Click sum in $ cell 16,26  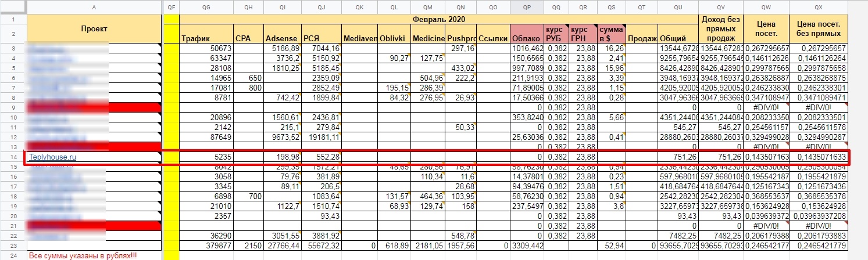pyautogui.click(x=612, y=48)
